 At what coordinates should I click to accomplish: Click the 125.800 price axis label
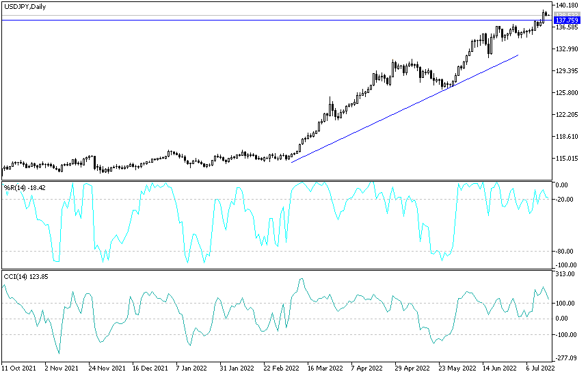(567, 92)
